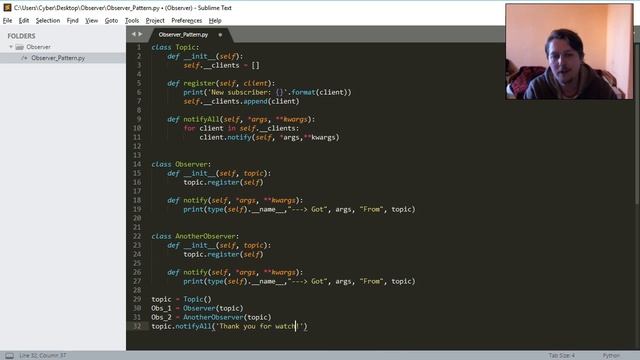Click the Sublime Text app icon in title bar
The image size is (640, 360).
[x=7, y=7]
